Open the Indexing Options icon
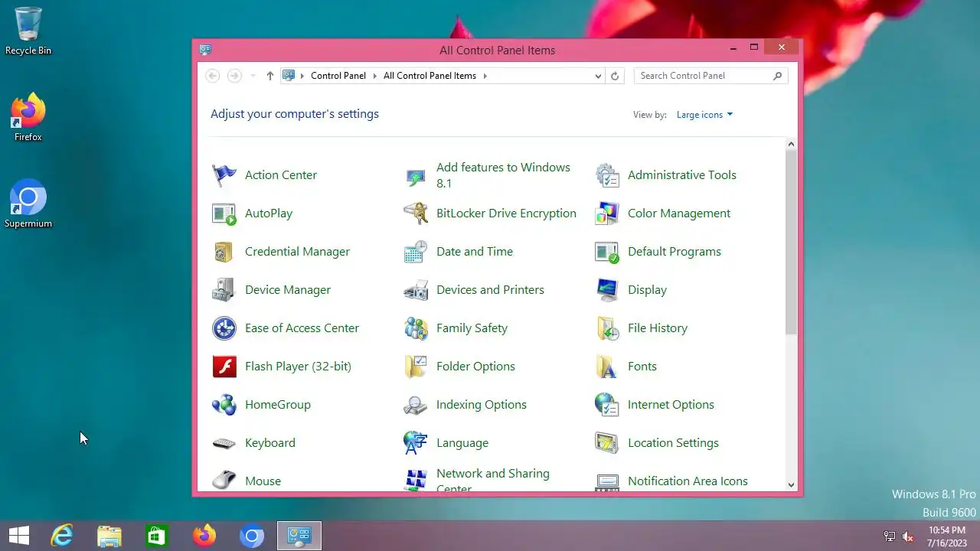This screenshot has height=551, width=980. pos(416,405)
